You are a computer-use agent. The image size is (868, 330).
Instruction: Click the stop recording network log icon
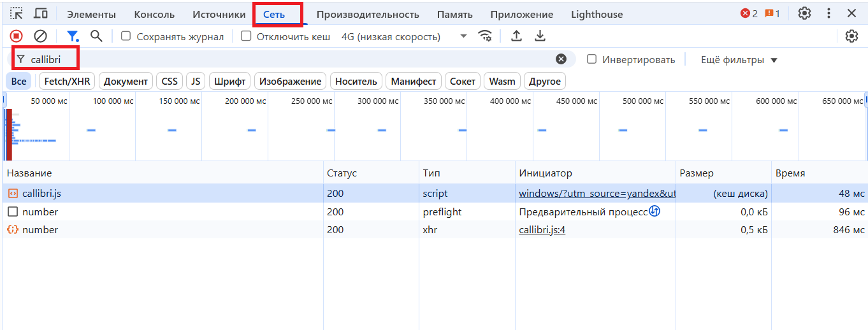pyautogui.click(x=17, y=36)
